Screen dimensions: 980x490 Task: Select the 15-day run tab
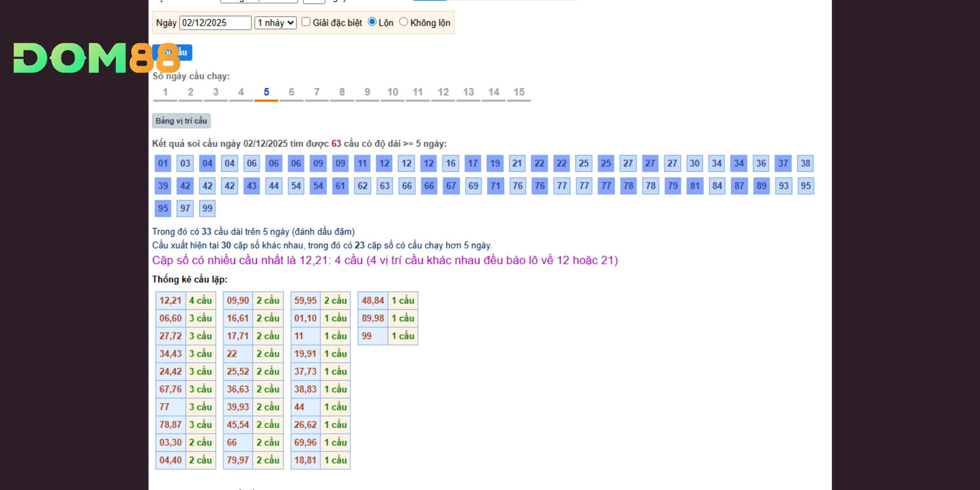click(519, 93)
